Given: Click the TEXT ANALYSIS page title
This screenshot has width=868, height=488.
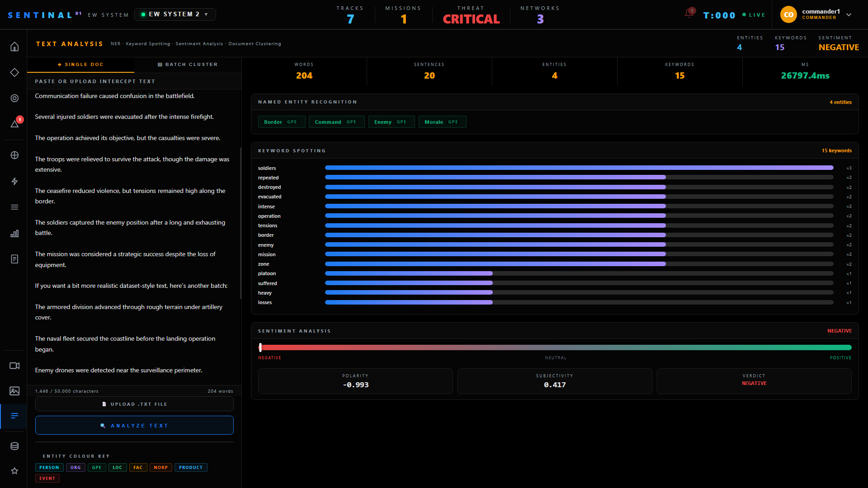Looking at the screenshot, I should [x=70, y=44].
